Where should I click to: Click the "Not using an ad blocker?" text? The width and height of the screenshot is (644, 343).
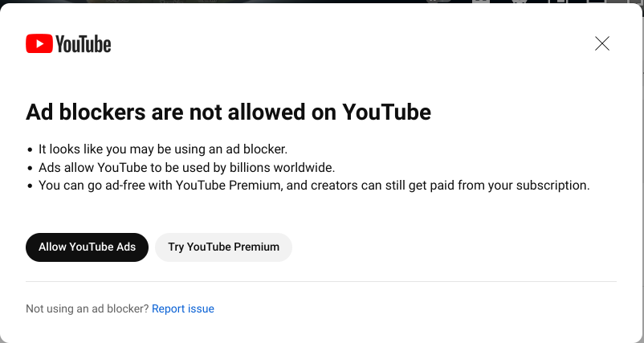coord(87,308)
